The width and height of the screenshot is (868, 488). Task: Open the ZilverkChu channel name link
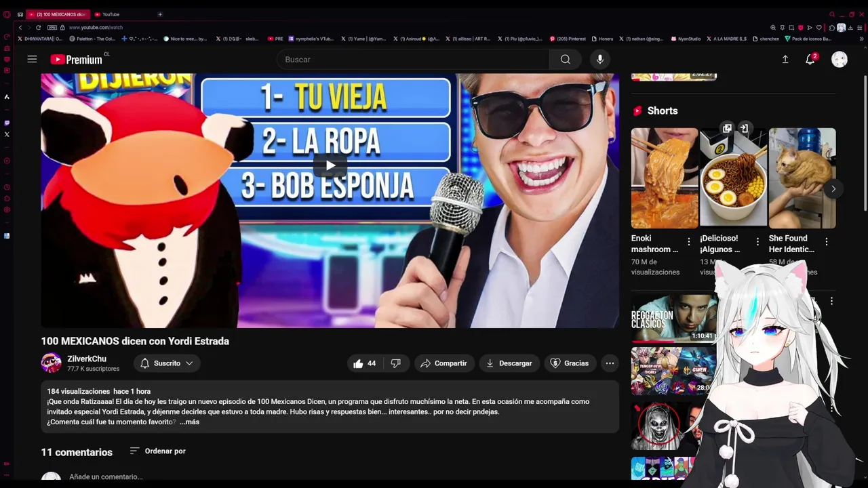coord(87,359)
